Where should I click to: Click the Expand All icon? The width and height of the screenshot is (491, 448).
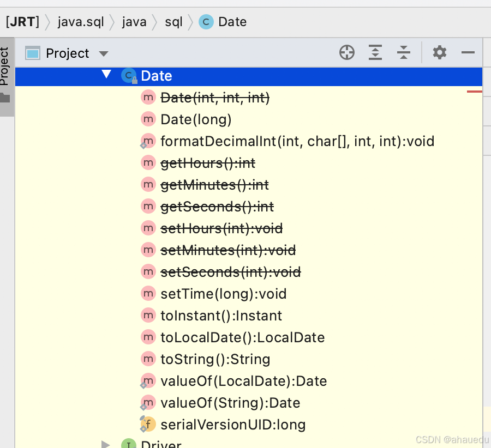click(x=375, y=52)
